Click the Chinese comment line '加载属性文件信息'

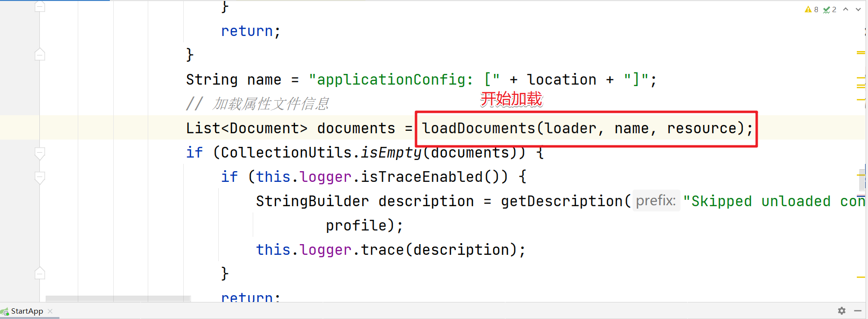pyautogui.click(x=258, y=104)
